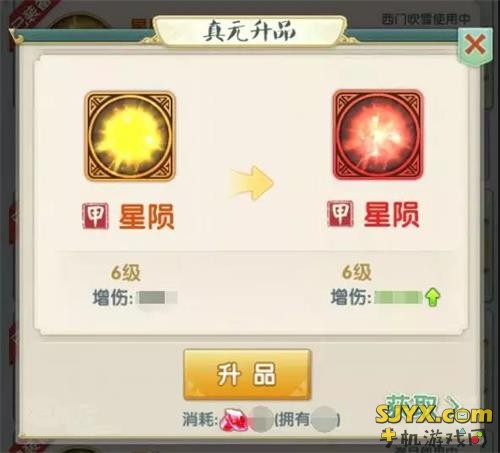Click the blurred 拥有 quantity at the bottom
The height and width of the screenshot is (453, 500).
[324, 420]
